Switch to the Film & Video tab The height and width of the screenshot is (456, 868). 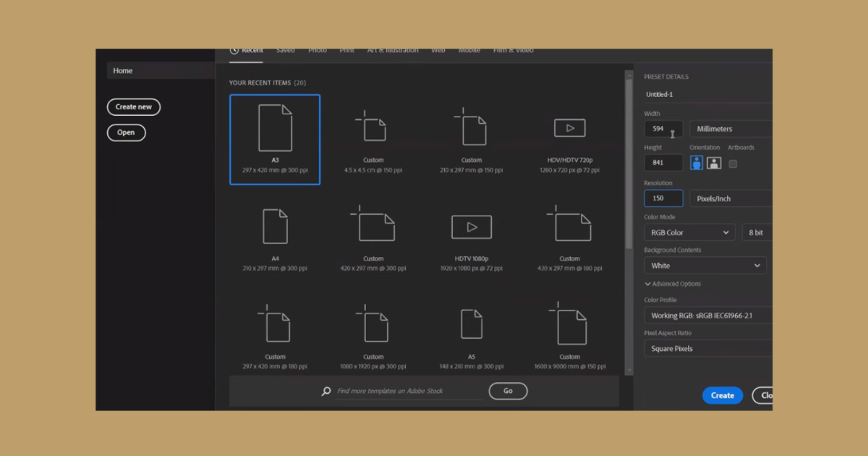pyautogui.click(x=514, y=51)
